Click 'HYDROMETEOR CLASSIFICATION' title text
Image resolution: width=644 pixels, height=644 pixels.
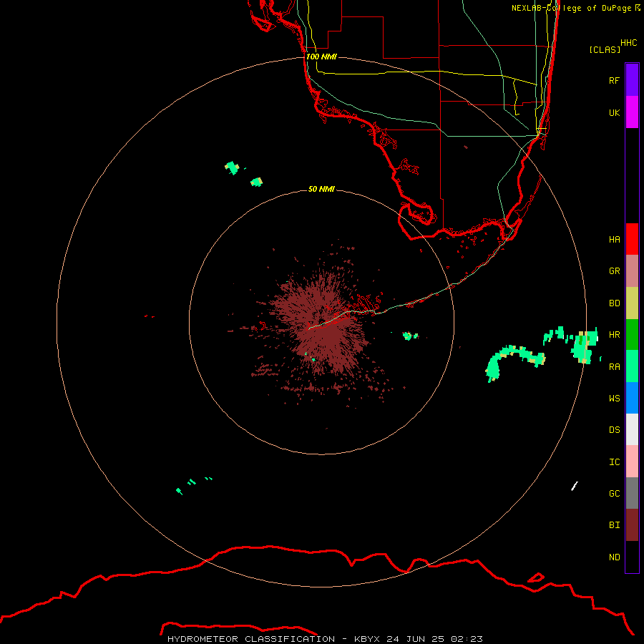[251, 639]
